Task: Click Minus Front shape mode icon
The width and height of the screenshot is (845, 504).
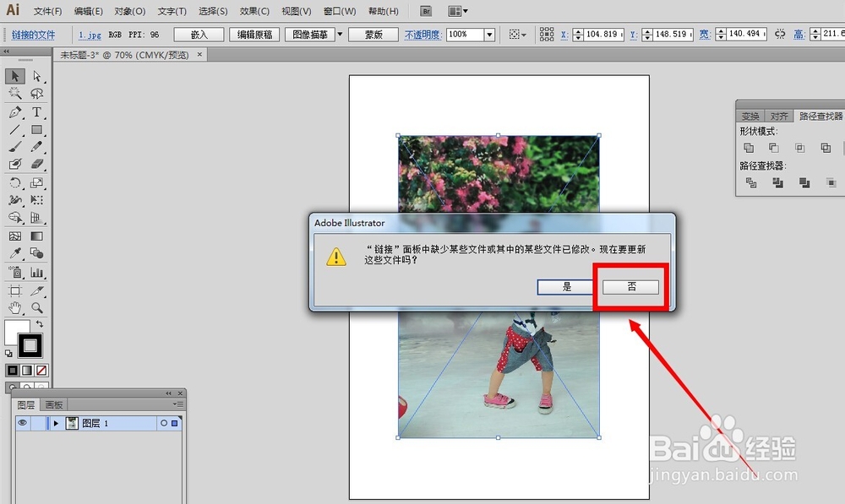Action: point(774,148)
